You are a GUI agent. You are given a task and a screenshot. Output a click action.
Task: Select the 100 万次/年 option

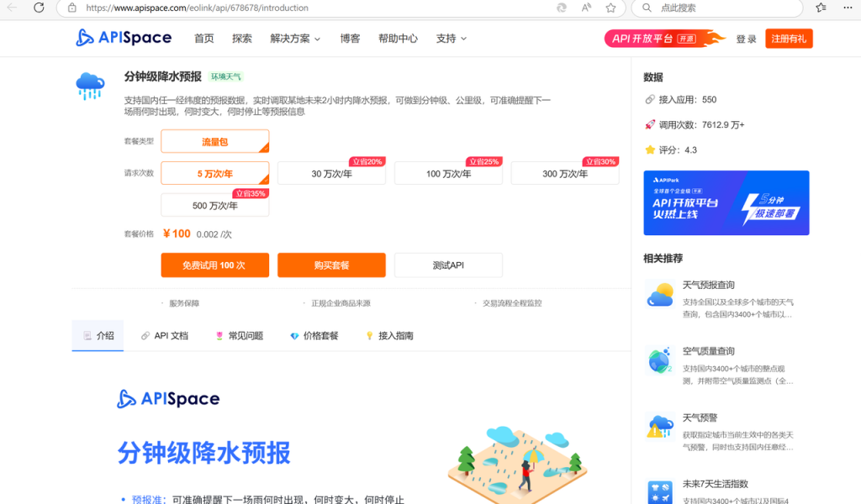click(448, 173)
